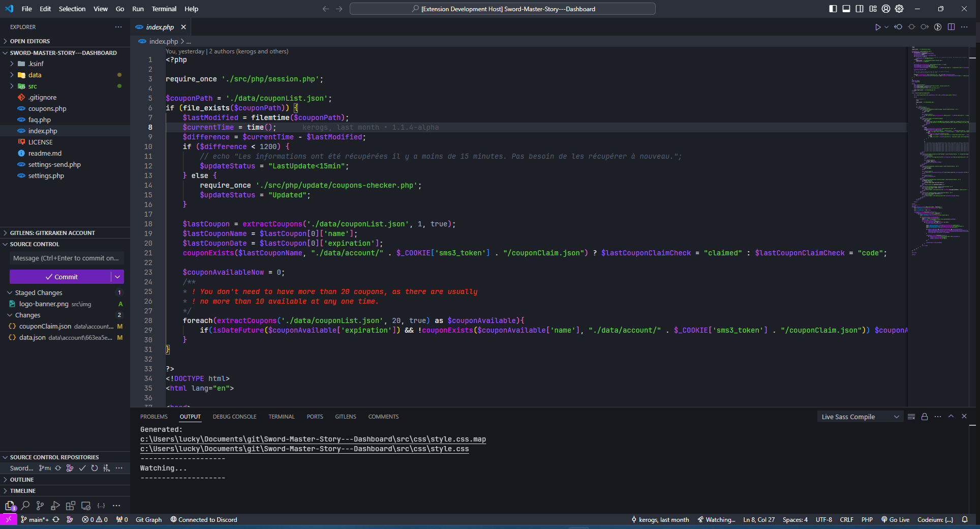Click CRLF end of line selector
The height and width of the screenshot is (529, 980).
846,519
